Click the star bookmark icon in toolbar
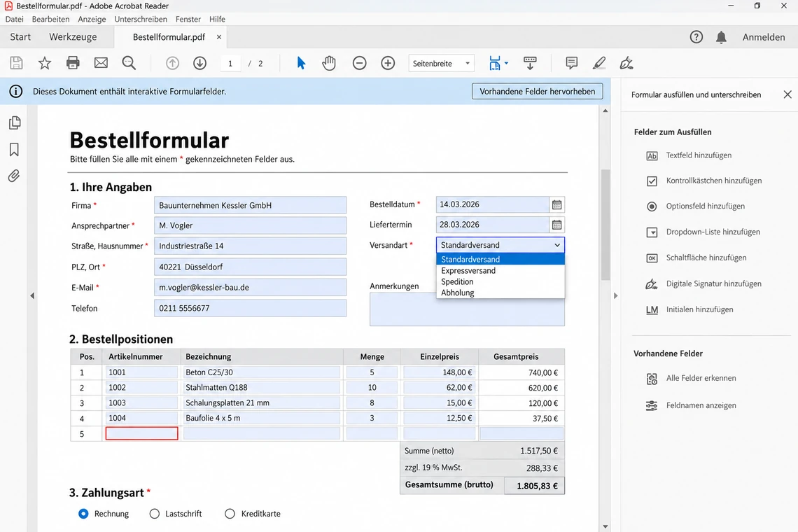Image resolution: width=798 pixels, height=532 pixels. 45,63
